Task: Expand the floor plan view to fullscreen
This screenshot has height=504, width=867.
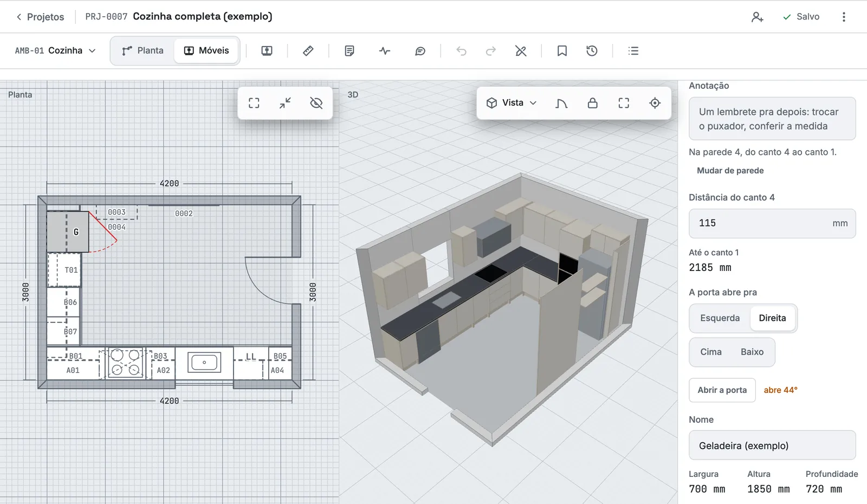Action: 254,103
